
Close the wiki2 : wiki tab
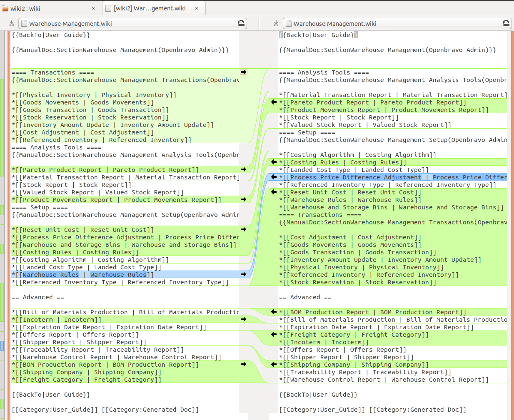point(93,8)
